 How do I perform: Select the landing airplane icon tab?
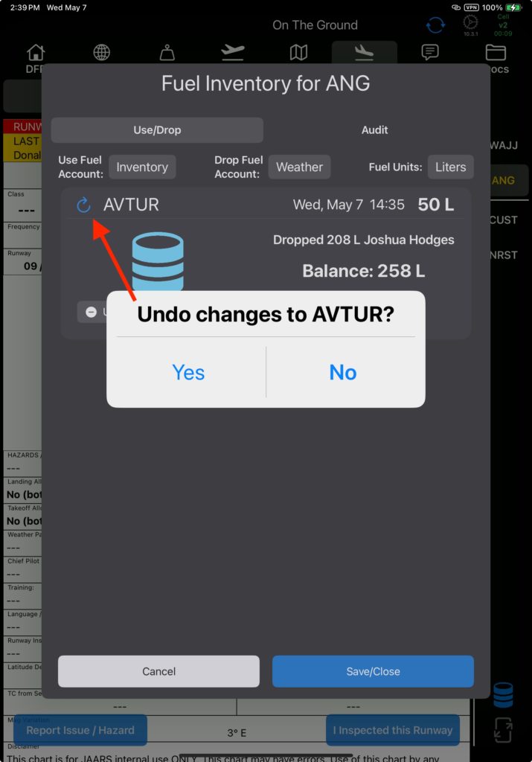[x=364, y=53]
